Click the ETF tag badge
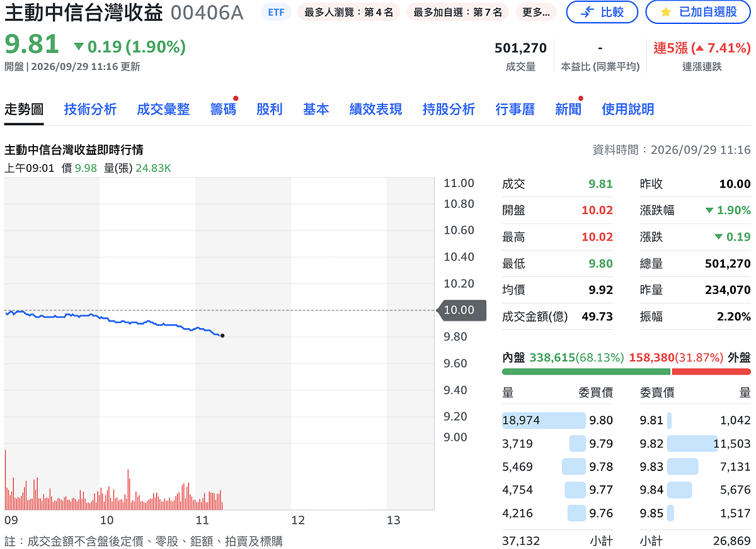The height and width of the screenshot is (549, 756). (276, 12)
